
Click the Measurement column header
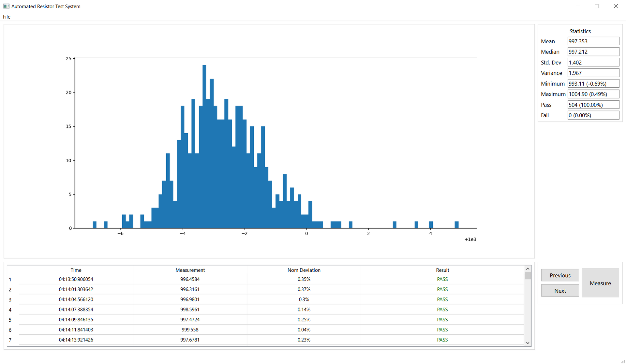pos(190,270)
